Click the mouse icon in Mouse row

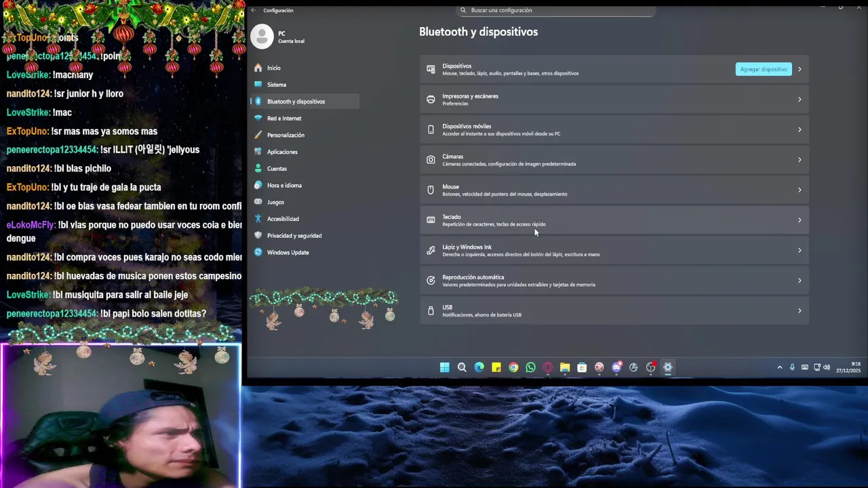tap(431, 190)
